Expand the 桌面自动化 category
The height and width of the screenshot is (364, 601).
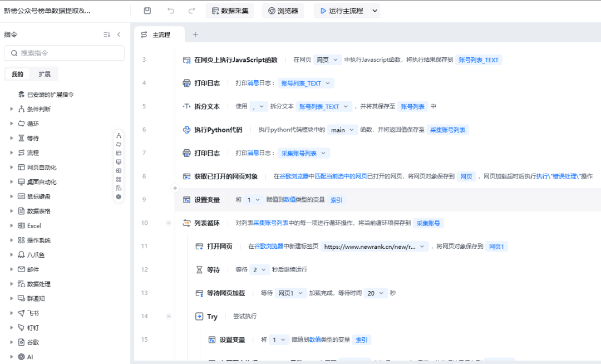[12, 181]
